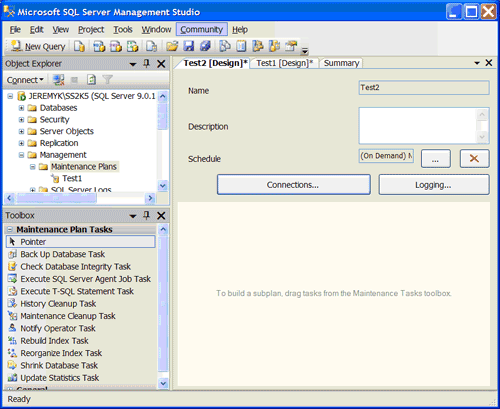Click the Name text field
Screen dimensions: 500x409
click(x=424, y=88)
